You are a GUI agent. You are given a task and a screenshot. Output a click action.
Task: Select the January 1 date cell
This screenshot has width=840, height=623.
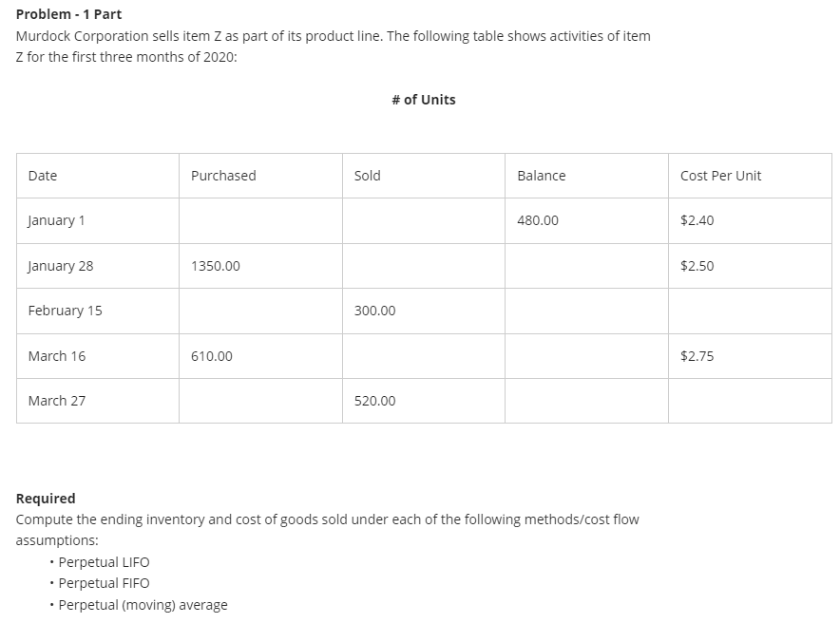(x=98, y=220)
